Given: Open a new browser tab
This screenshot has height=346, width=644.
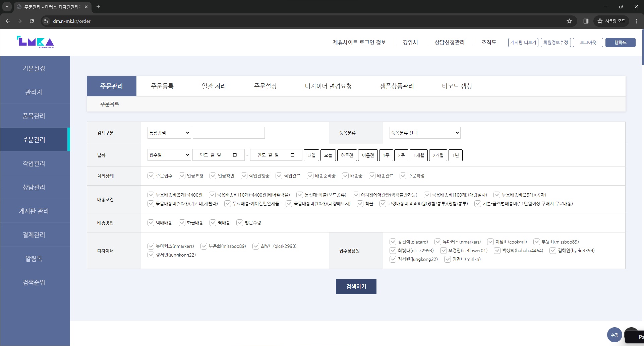Looking at the screenshot, I should click(98, 7).
